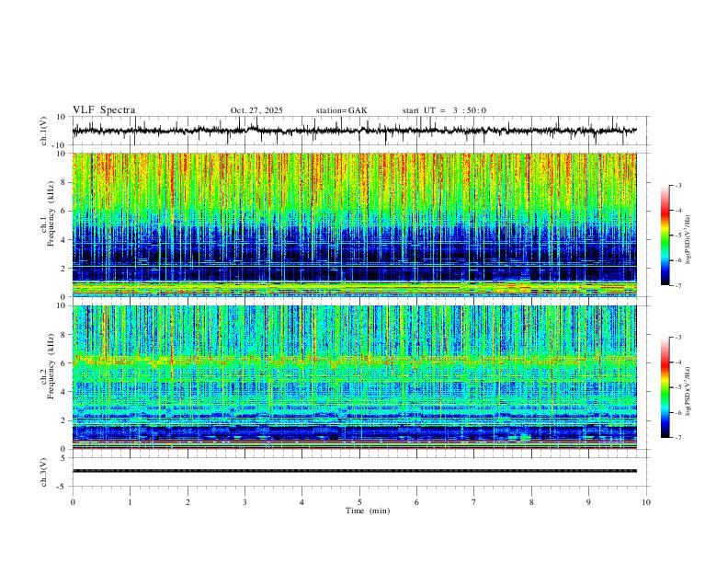
Task: Click the lower colorbar 'log(PSD)(V²/Hz)' label
Action: click(x=688, y=391)
